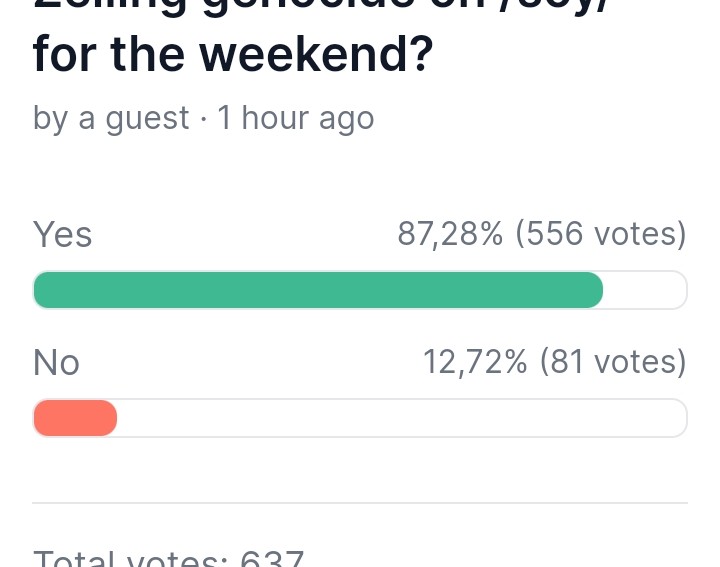The height and width of the screenshot is (567, 720).
Task: Click the 'for the weekend?' title line
Action: point(233,54)
